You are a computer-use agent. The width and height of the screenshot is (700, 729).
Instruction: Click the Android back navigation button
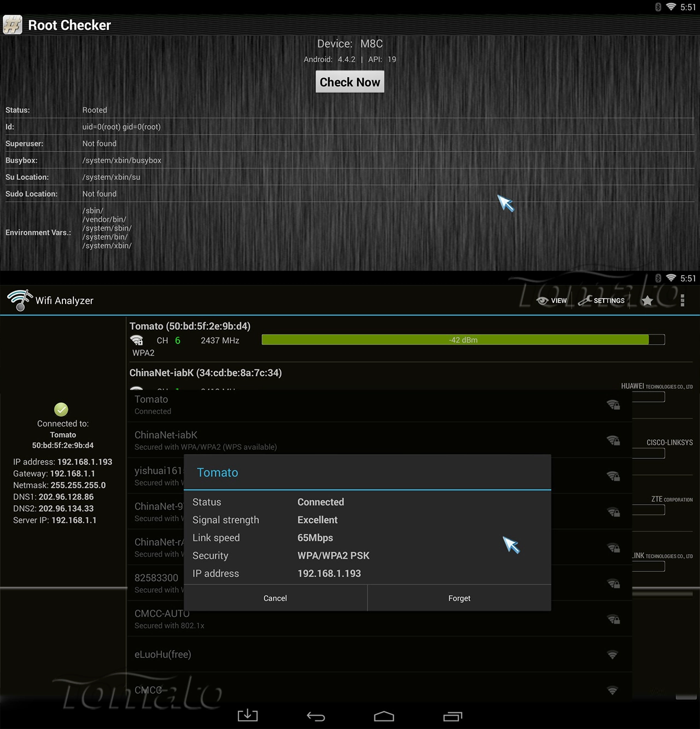[x=316, y=716]
